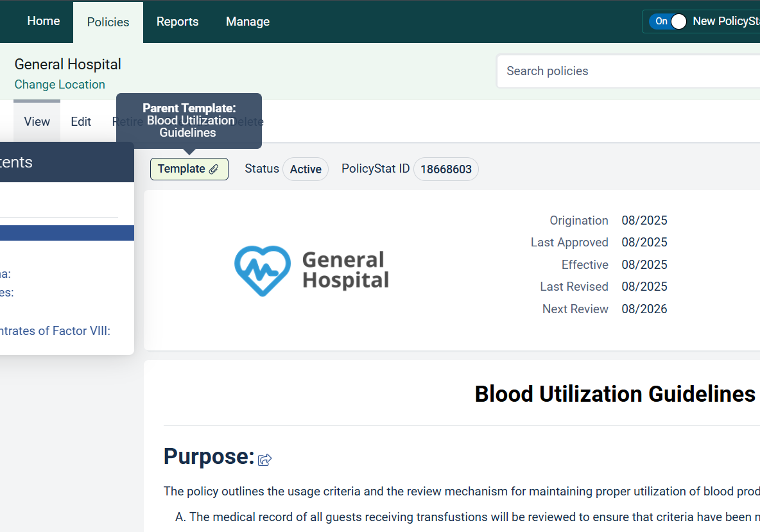Open the Reports menu

(178, 22)
